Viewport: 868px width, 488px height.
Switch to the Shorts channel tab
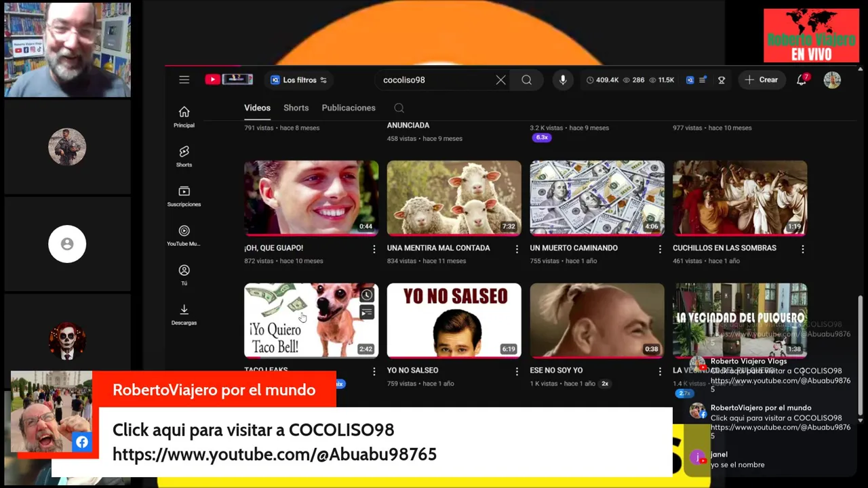click(x=296, y=108)
